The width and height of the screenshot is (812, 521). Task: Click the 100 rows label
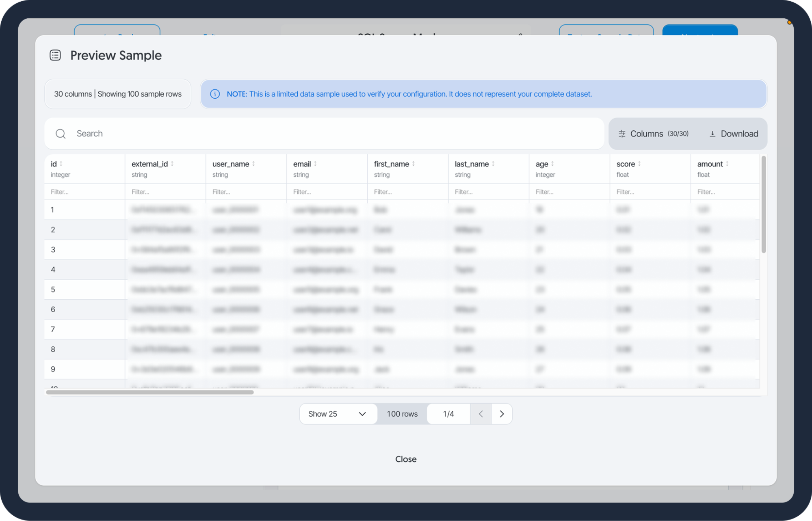click(x=402, y=414)
